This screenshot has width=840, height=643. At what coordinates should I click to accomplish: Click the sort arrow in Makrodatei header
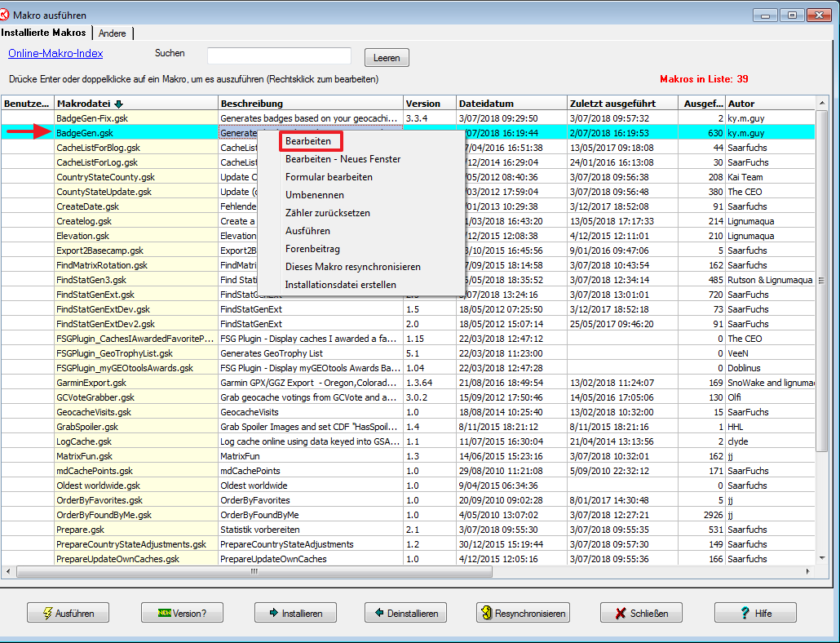pos(119,104)
